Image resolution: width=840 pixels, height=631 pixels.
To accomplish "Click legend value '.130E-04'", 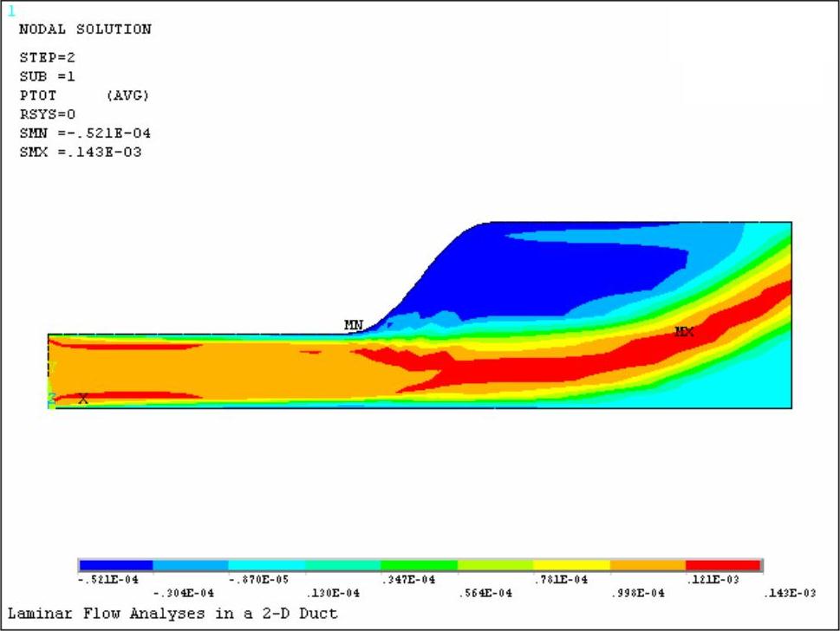I will click(x=333, y=594).
